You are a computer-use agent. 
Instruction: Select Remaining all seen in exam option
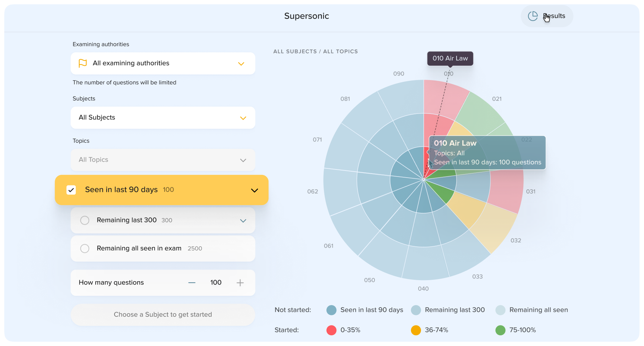pyautogui.click(x=85, y=248)
